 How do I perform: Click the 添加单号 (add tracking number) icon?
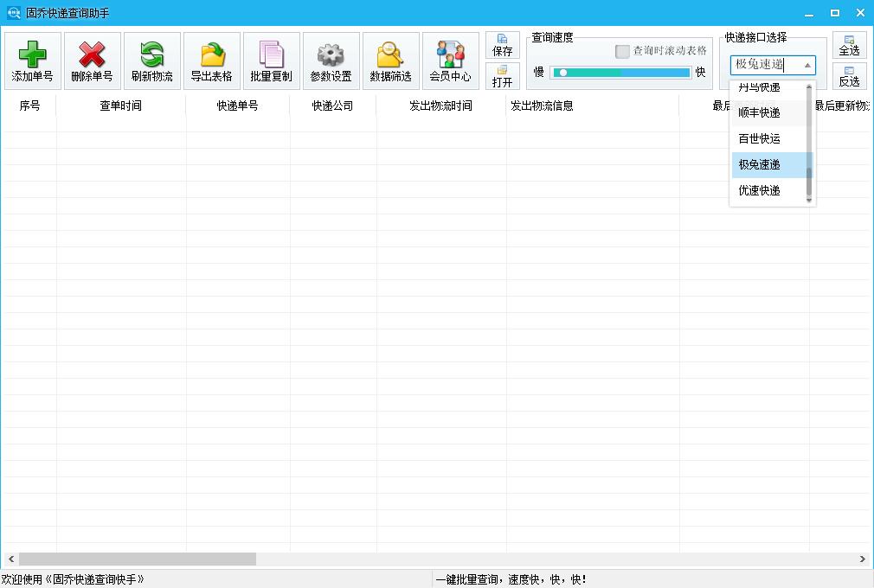(31, 61)
